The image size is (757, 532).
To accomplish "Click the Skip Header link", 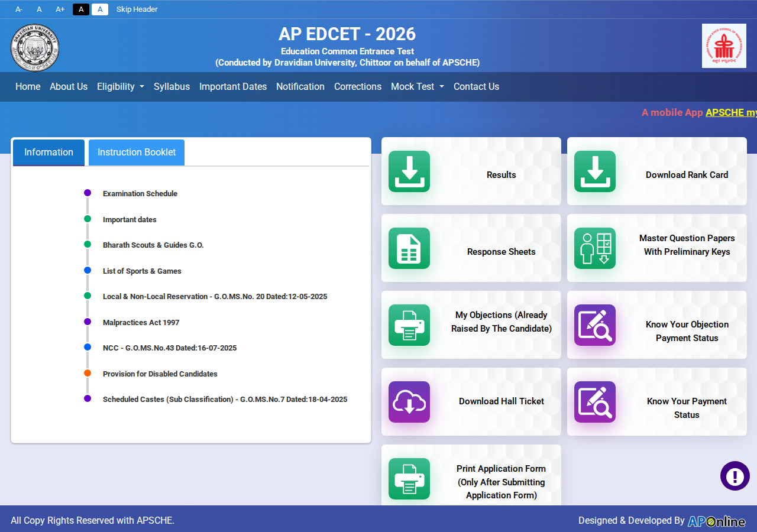I will click(137, 9).
